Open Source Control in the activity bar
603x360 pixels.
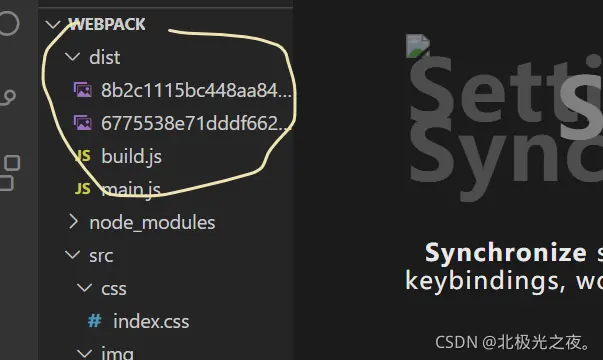tap(8, 98)
